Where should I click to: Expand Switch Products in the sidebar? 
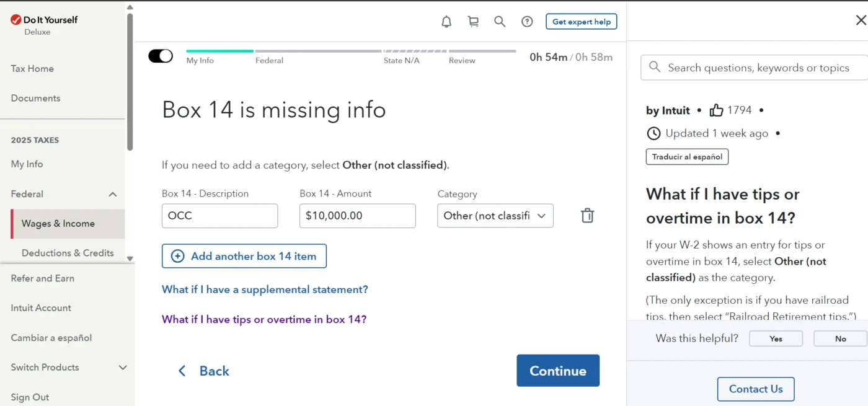pos(68,367)
